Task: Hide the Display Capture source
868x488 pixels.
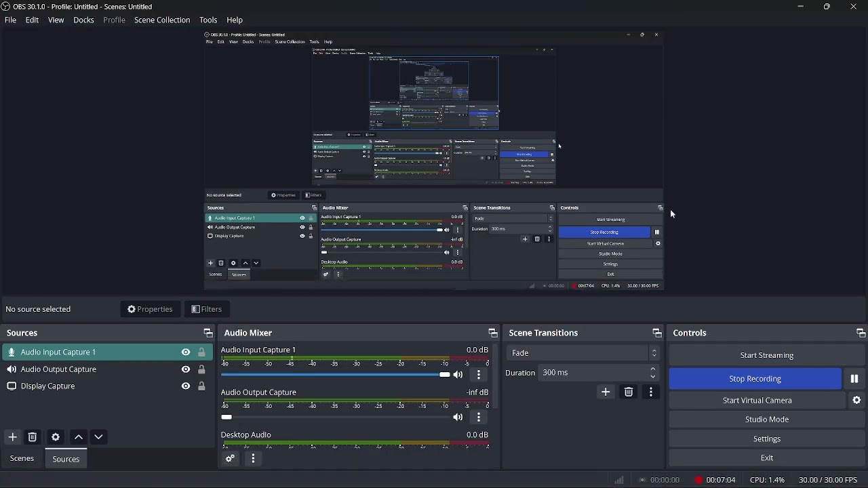Action: pyautogui.click(x=186, y=386)
